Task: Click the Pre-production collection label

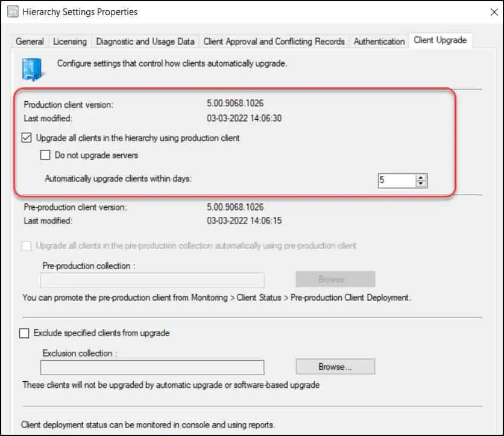Action: tap(89, 266)
